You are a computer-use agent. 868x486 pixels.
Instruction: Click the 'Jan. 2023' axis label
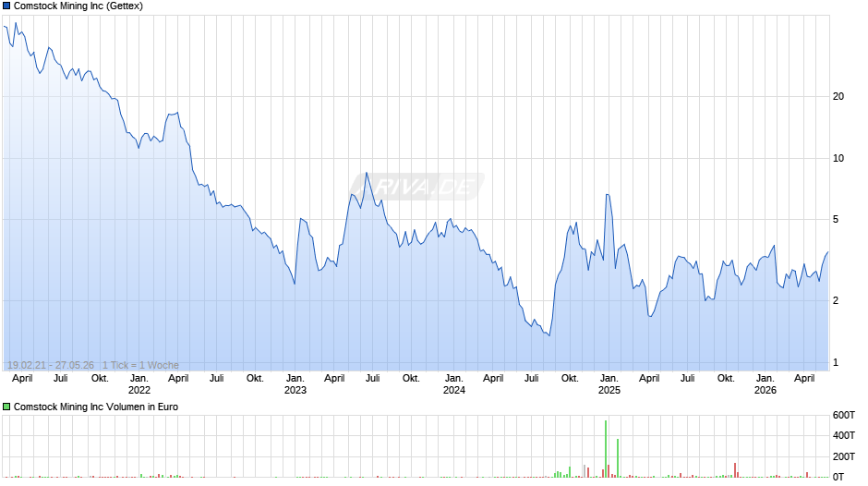[295, 384]
